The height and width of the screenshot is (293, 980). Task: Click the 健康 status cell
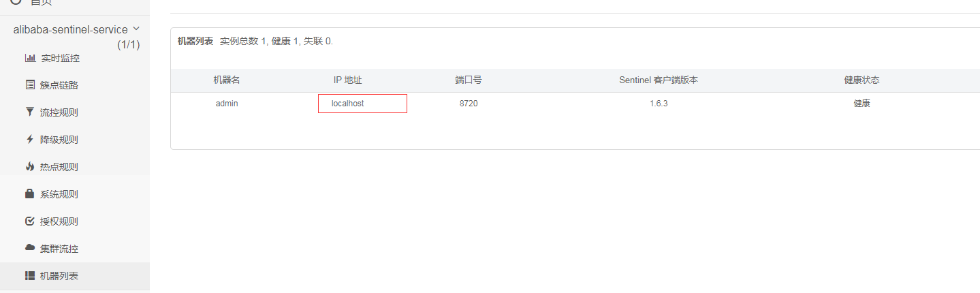862,104
